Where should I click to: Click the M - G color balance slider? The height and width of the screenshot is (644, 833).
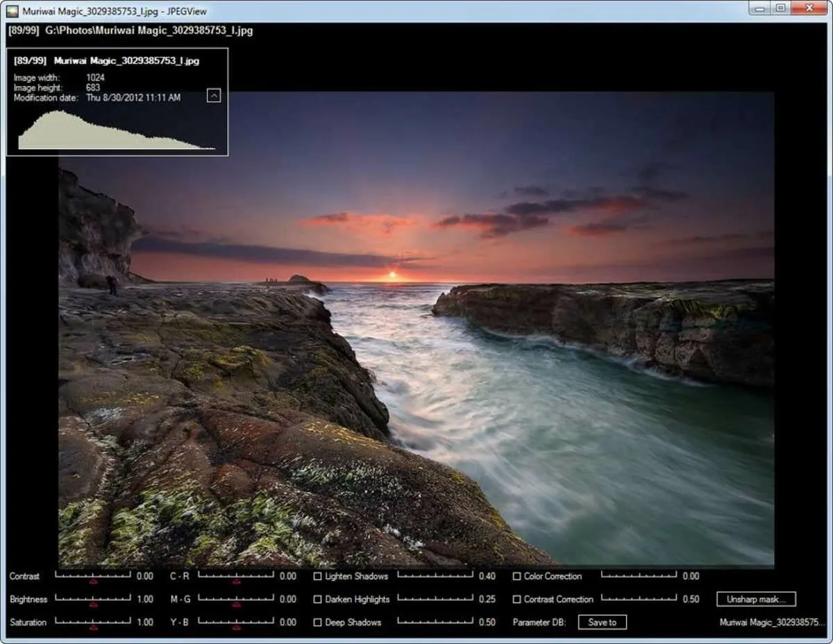tap(236, 598)
